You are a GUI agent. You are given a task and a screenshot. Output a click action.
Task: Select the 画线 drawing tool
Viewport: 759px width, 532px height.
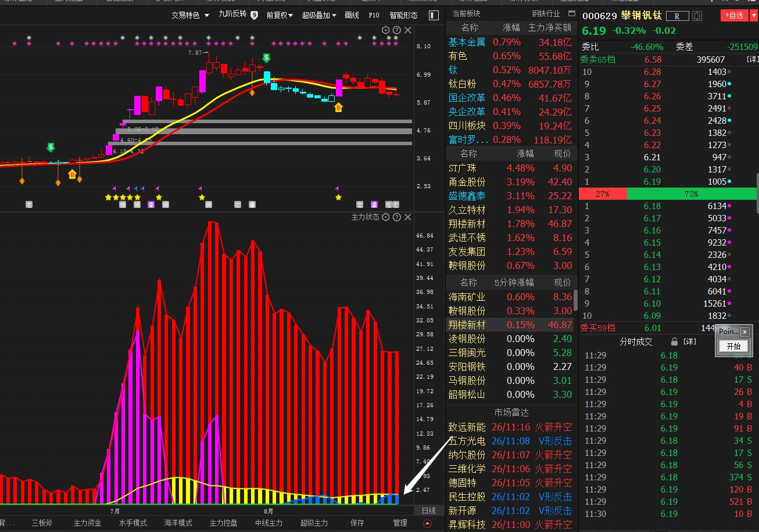(x=352, y=15)
